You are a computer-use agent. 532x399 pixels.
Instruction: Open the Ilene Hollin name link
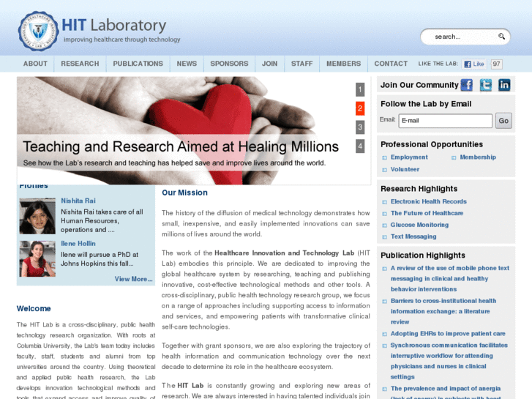[78, 244]
